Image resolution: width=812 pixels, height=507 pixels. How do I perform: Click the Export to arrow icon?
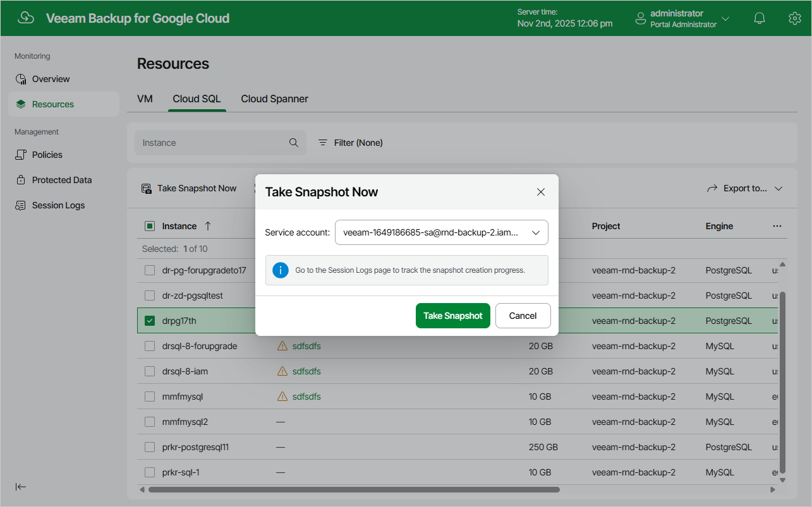click(x=712, y=188)
